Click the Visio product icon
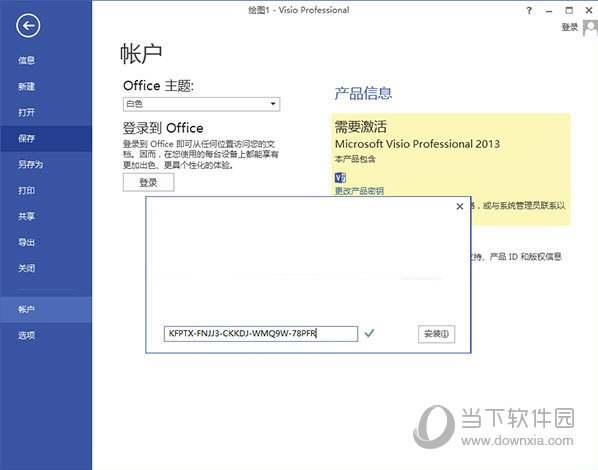This screenshot has height=470, width=598. coord(340,177)
